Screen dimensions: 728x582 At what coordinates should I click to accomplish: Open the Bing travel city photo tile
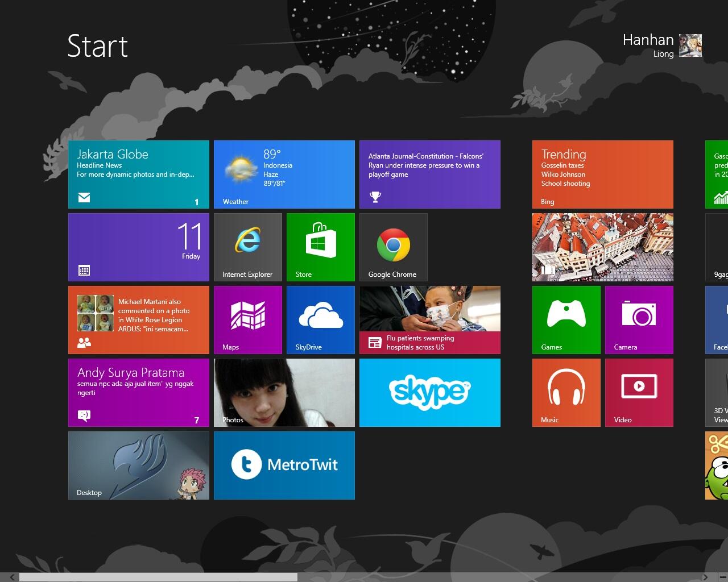pyautogui.click(x=603, y=247)
